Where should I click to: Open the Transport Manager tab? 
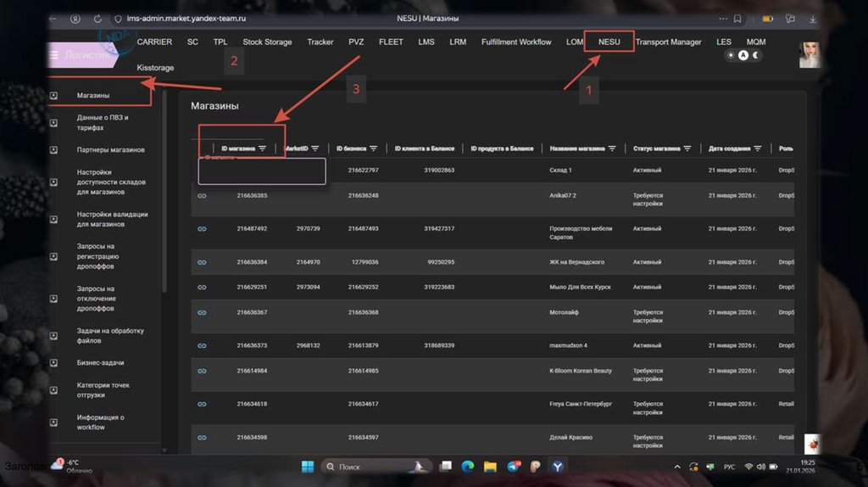point(668,42)
